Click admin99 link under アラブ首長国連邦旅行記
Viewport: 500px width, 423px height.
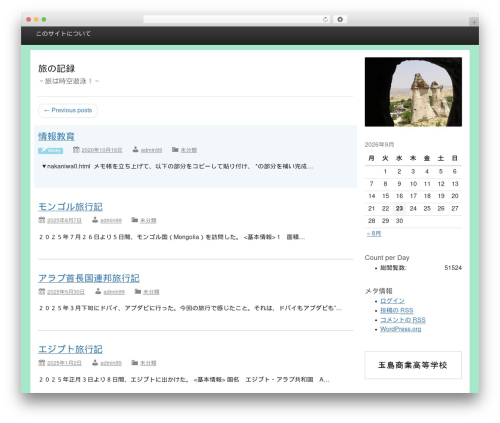click(x=114, y=292)
